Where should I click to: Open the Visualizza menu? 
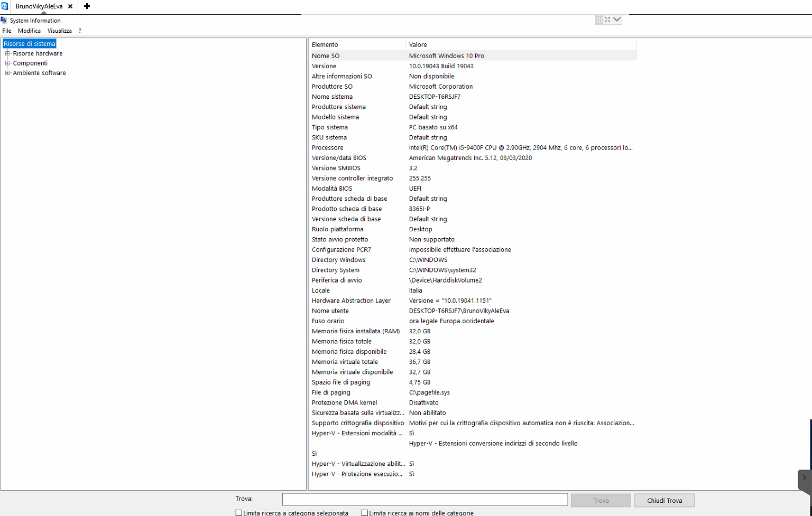click(x=59, y=31)
